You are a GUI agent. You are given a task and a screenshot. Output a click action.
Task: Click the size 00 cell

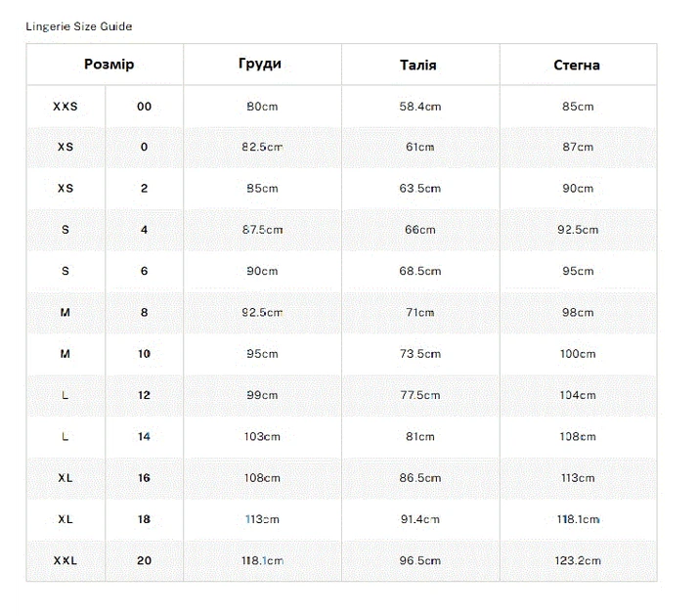[144, 107]
